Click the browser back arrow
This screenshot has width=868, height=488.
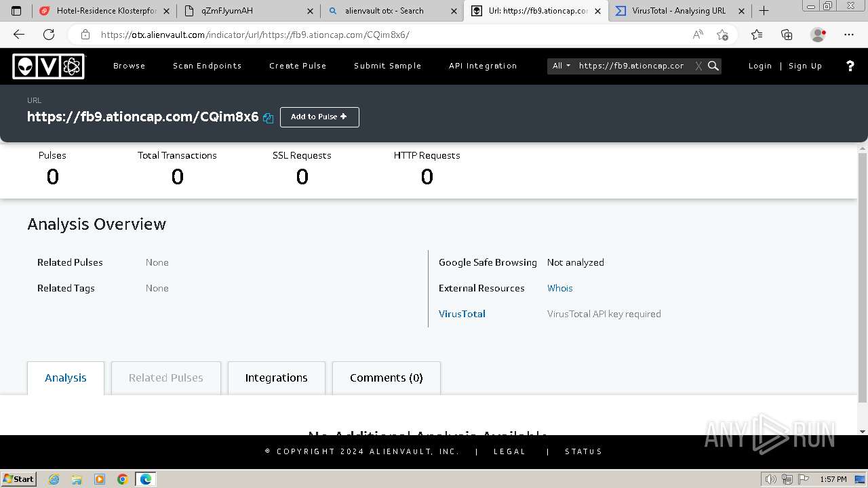[18, 35]
